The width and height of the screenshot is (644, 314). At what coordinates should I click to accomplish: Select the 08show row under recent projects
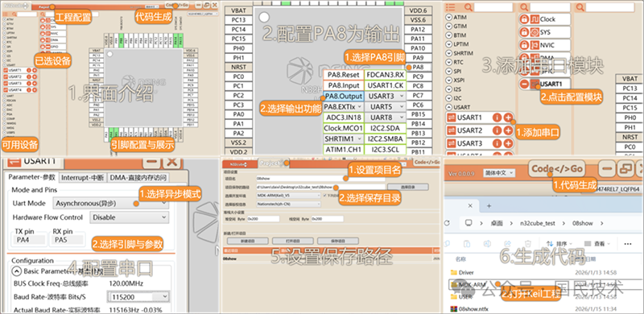(x=331, y=259)
